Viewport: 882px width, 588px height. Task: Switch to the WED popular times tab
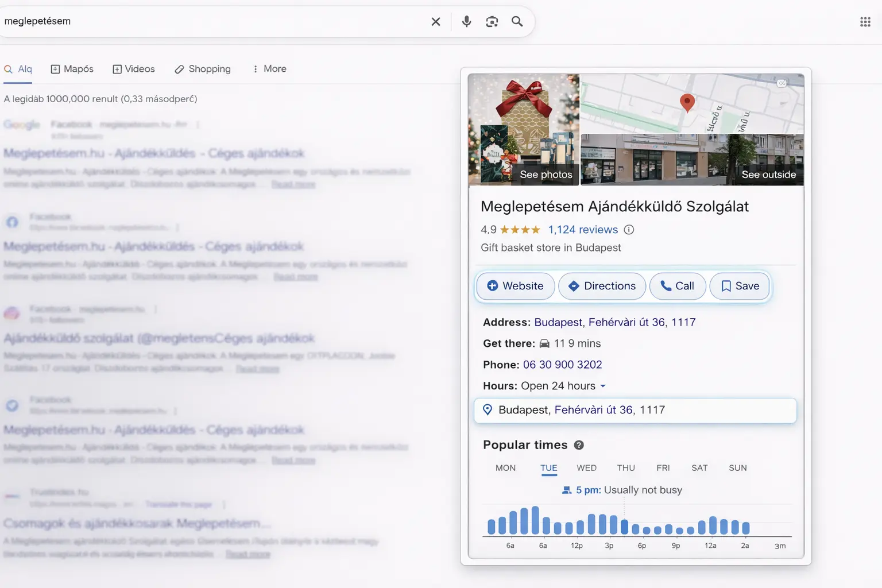point(586,468)
